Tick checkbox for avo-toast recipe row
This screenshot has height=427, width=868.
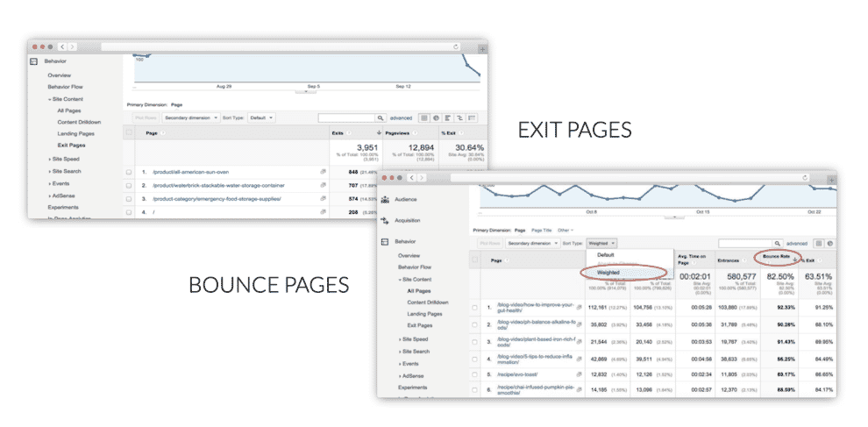coord(474,375)
